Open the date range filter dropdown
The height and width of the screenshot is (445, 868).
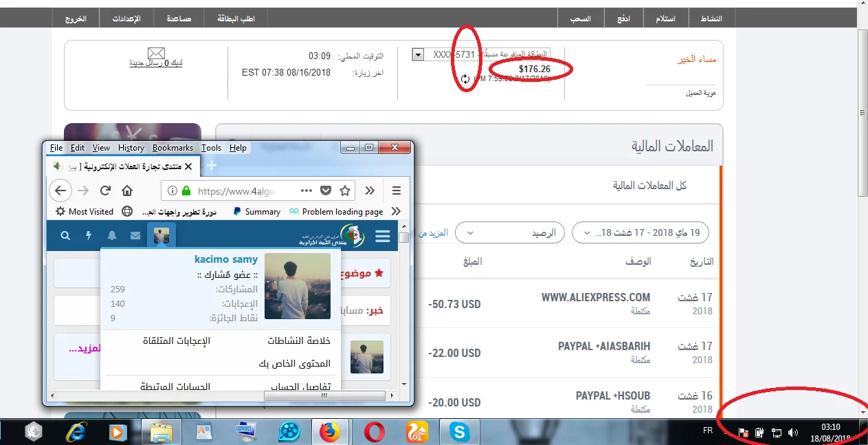(x=640, y=233)
